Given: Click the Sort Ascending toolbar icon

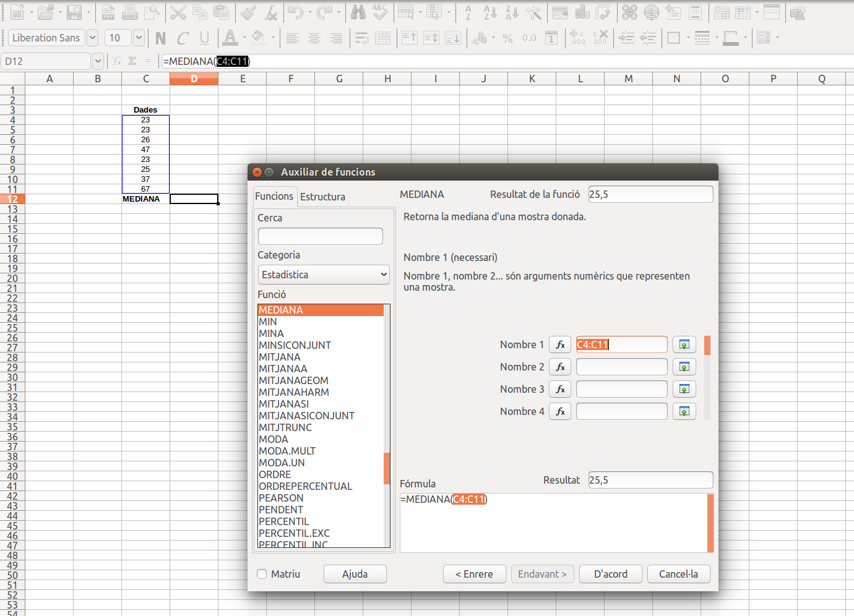Looking at the screenshot, I should point(490,12).
